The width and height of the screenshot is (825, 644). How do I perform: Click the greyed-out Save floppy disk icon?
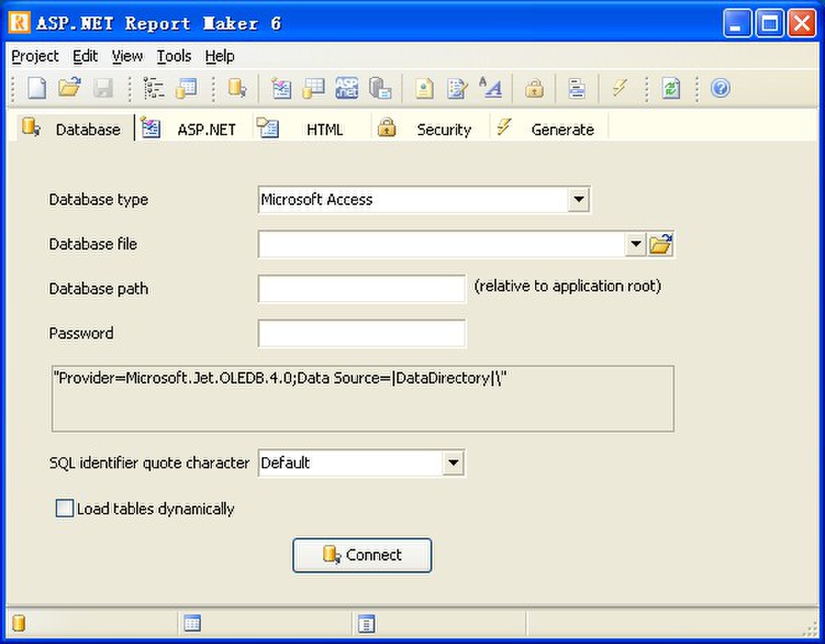103,88
